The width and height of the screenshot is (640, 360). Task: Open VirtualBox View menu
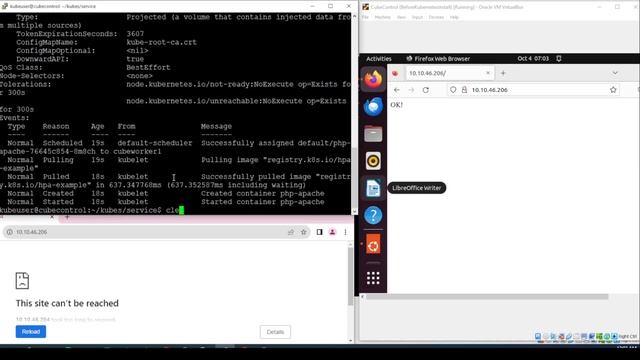(x=401, y=17)
